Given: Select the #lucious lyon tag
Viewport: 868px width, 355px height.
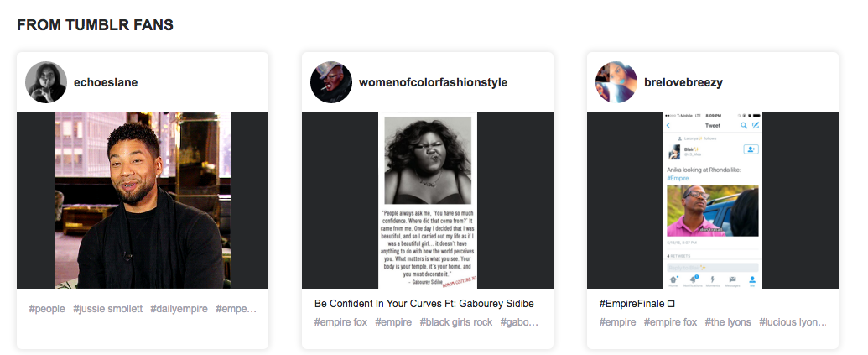Looking at the screenshot, I should (793, 321).
